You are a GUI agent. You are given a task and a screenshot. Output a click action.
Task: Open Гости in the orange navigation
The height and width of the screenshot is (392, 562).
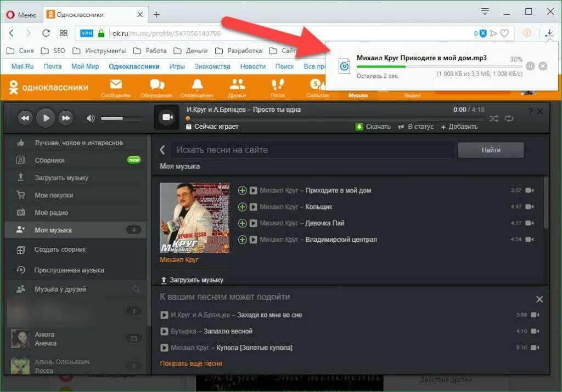(x=277, y=88)
